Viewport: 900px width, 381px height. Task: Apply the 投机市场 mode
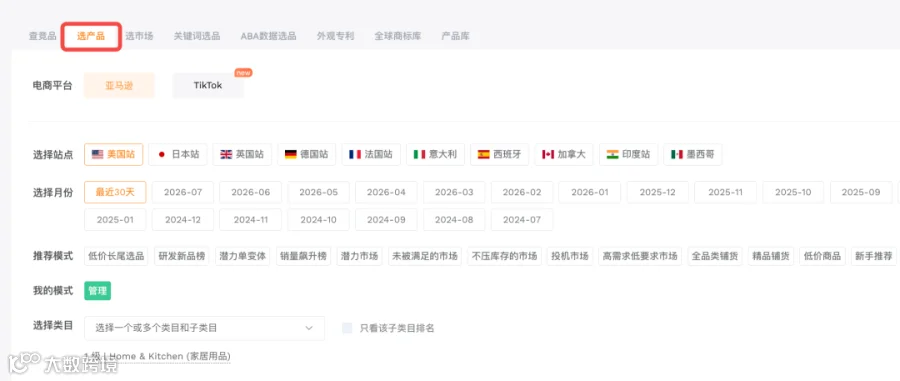(x=570, y=256)
